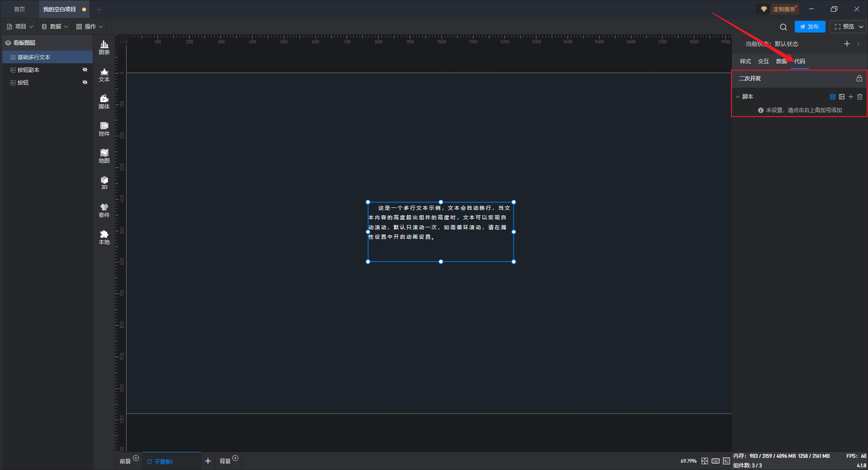
Task: Select the 按钮 layer
Action: [47, 82]
